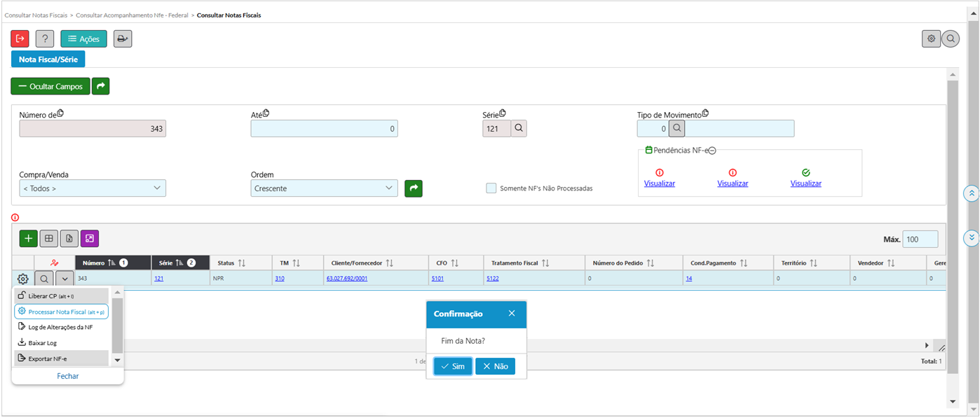The image size is (980, 418).
Task: Open help with the question mark icon
Action: (x=45, y=39)
